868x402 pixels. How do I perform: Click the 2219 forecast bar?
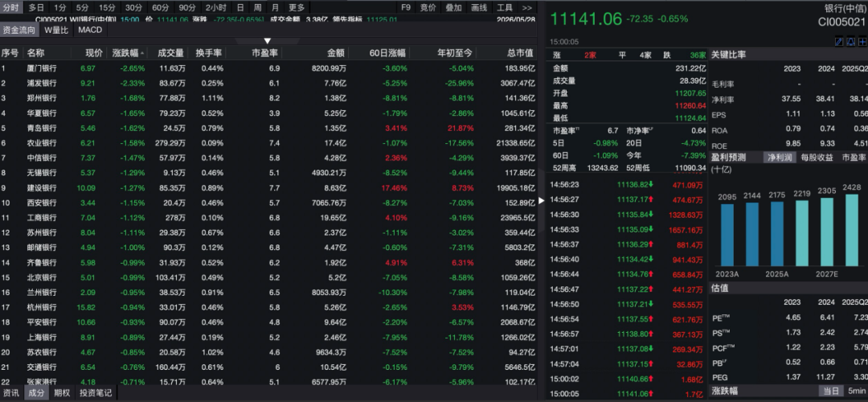[802, 233]
